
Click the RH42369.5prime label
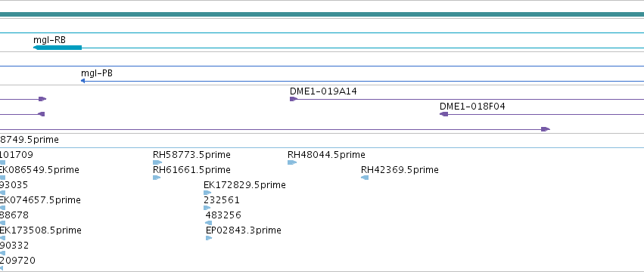point(400,170)
